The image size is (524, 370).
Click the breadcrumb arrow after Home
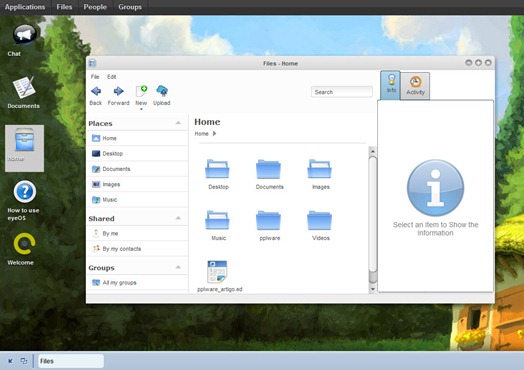215,134
